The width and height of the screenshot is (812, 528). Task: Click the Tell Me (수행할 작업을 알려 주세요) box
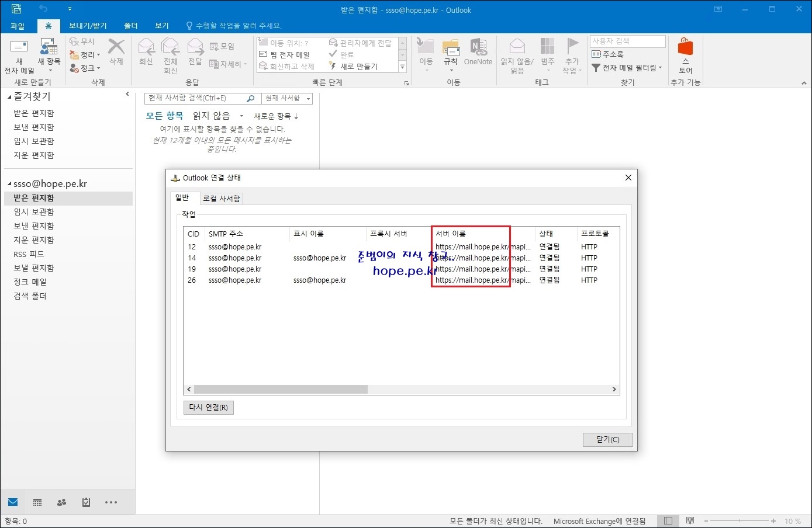(x=234, y=26)
